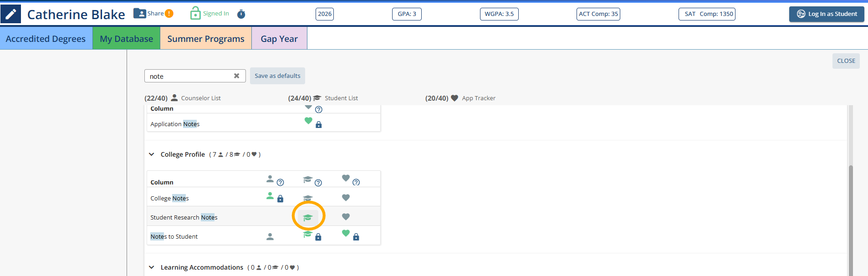Click the Share person-folder icon
The width and height of the screenshot is (868, 276).
tap(140, 13)
